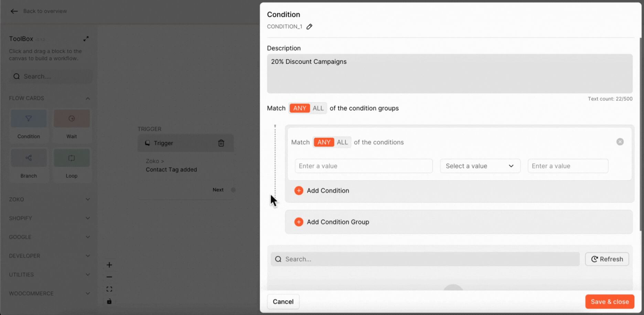Open the Select a value dropdown

coord(480,166)
